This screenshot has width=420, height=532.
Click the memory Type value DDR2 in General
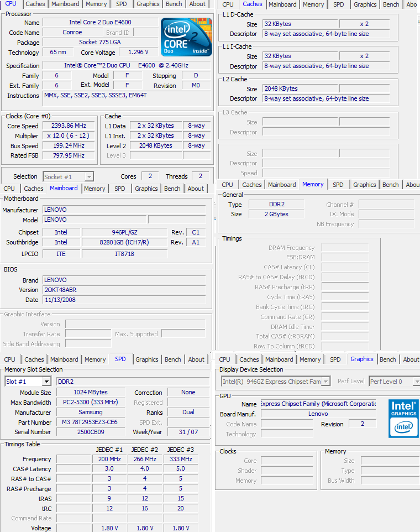276,204
